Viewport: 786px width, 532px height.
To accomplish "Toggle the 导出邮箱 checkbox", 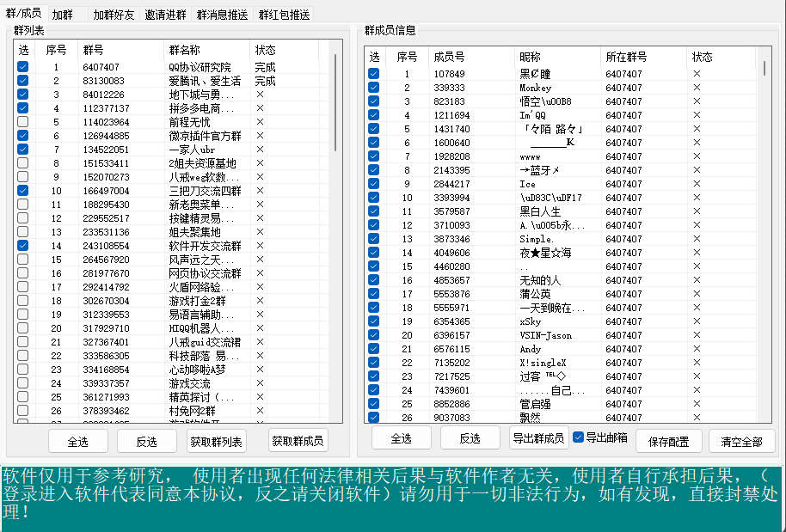I will pyautogui.click(x=579, y=437).
